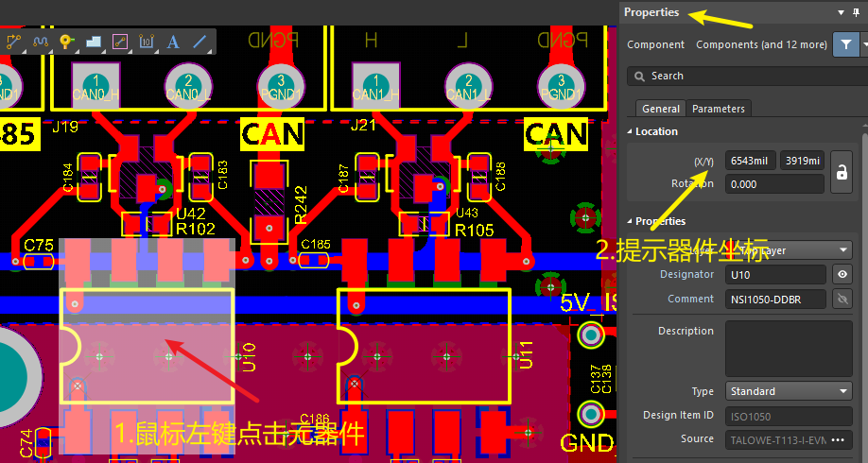Screen dimensions: 868x463
Task: Toggle Comment visibility eye
Action: coord(842,300)
